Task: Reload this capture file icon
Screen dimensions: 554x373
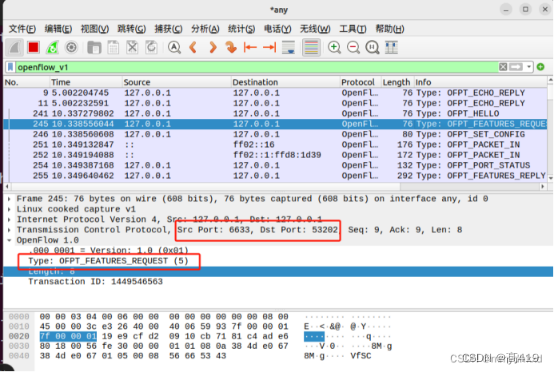Action: 151,47
